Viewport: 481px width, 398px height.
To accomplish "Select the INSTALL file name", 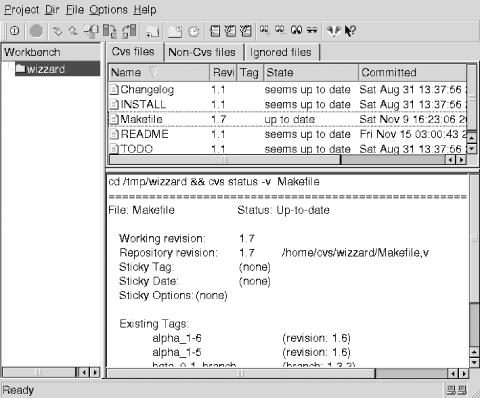I will click(143, 104).
